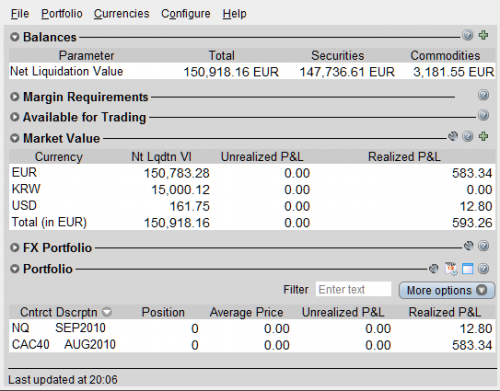Expand the Margin Requirements section

pos(15,97)
